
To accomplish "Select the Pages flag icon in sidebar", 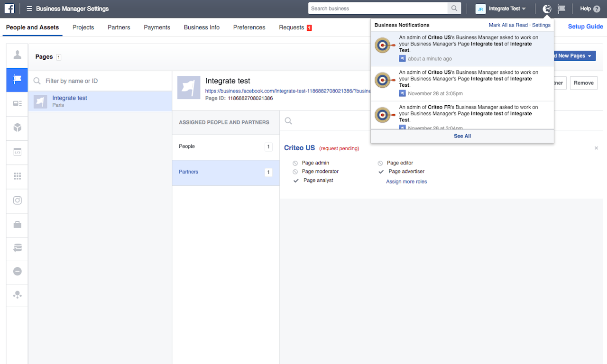I will [18, 80].
